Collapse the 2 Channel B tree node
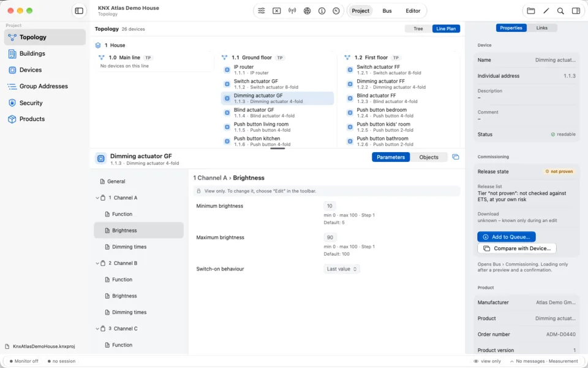The width and height of the screenshot is (588, 368). pyautogui.click(x=97, y=263)
